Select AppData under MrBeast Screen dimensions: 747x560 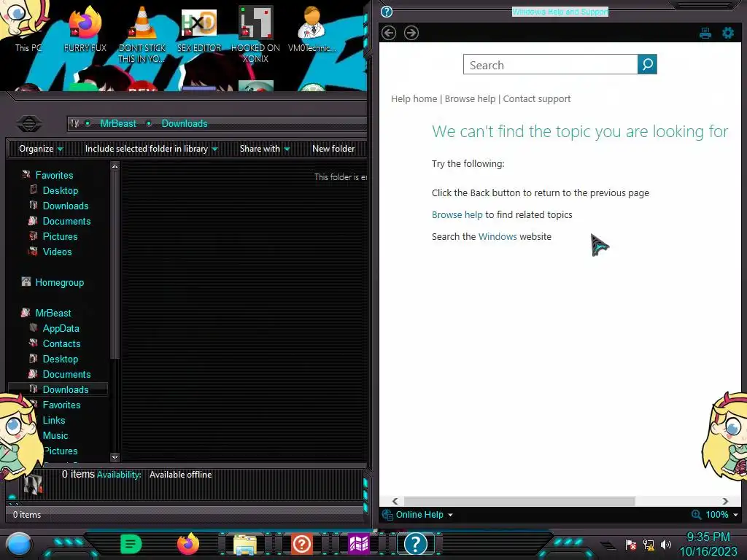61,328
